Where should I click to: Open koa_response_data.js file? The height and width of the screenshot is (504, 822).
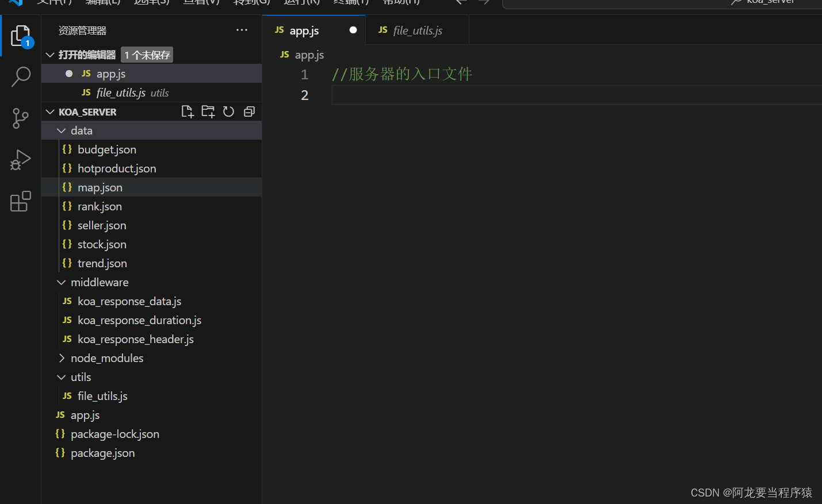(152, 301)
